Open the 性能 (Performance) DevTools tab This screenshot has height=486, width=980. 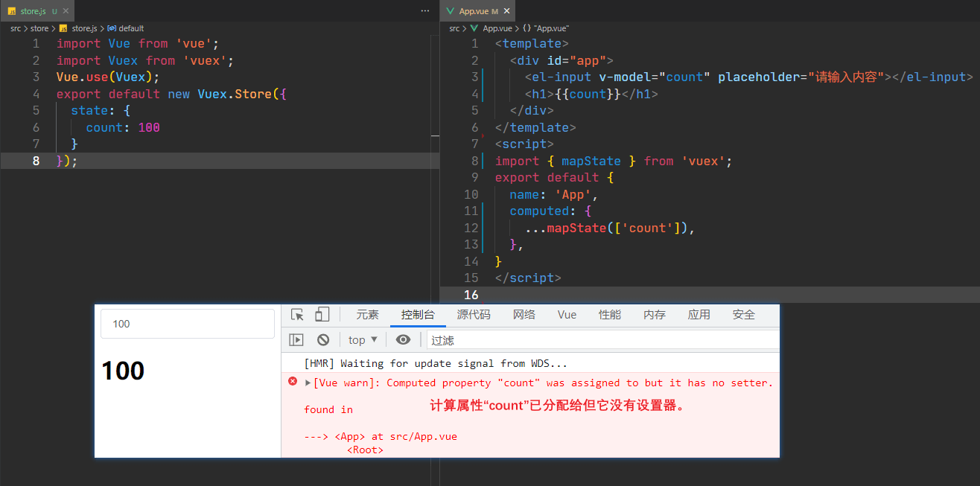click(x=610, y=315)
